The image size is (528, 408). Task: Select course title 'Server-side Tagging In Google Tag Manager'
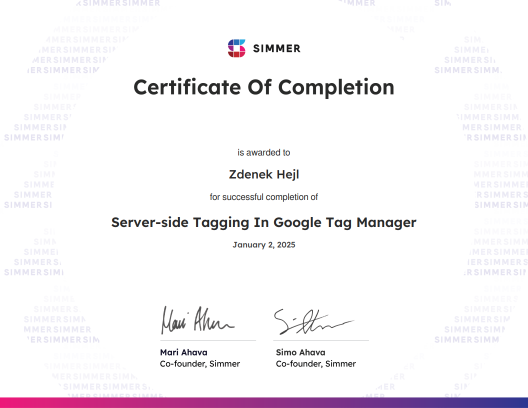[x=264, y=223]
